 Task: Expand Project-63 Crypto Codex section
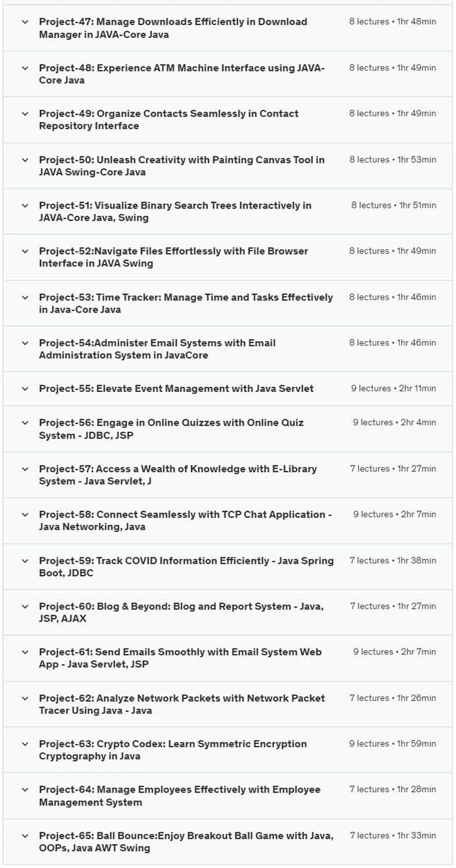(x=227, y=750)
